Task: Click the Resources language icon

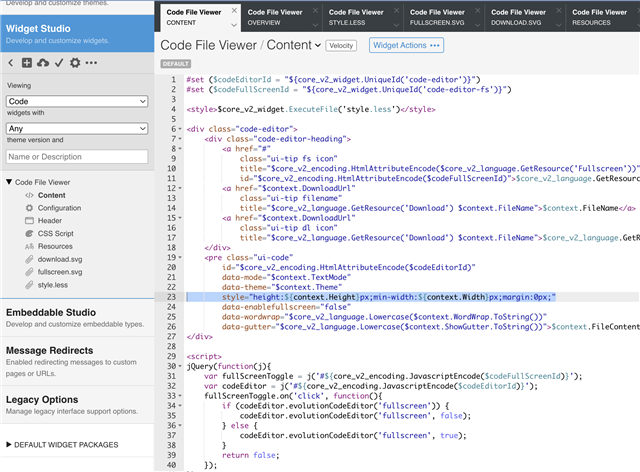Action: pos(29,246)
